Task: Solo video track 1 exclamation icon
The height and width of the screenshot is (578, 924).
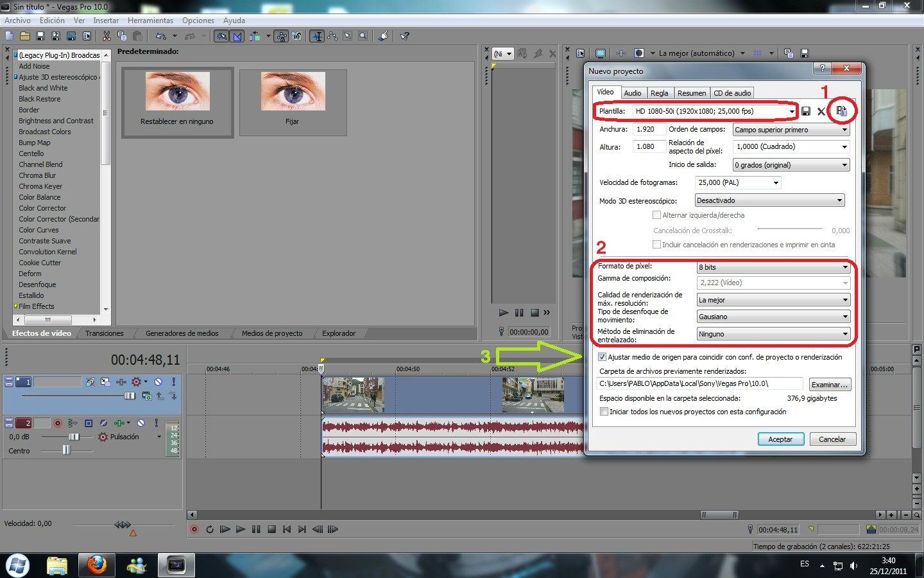Action: (x=174, y=381)
